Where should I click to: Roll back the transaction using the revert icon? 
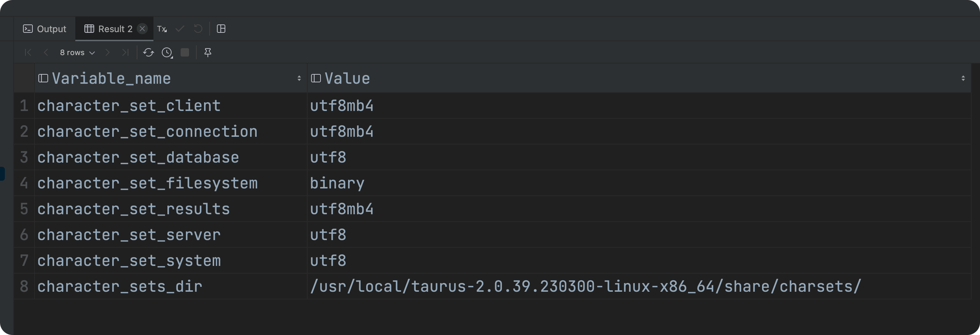click(x=198, y=29)
